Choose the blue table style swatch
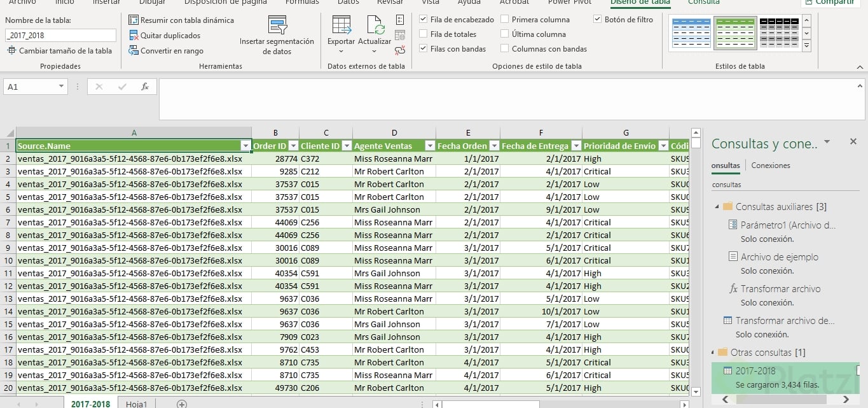 pos(691,33)
